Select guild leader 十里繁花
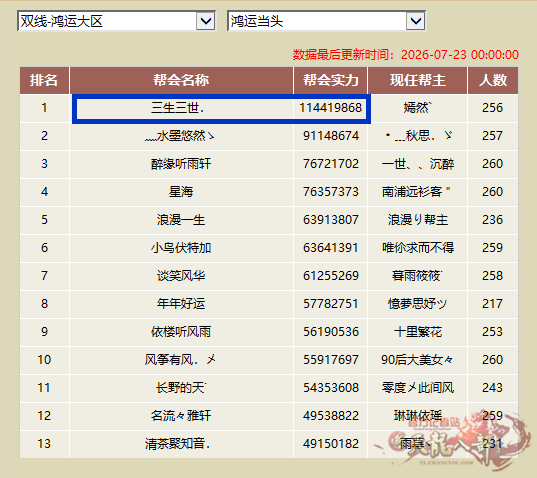The image size is (537, 478). pyautogui.click(x=417, y=332)
